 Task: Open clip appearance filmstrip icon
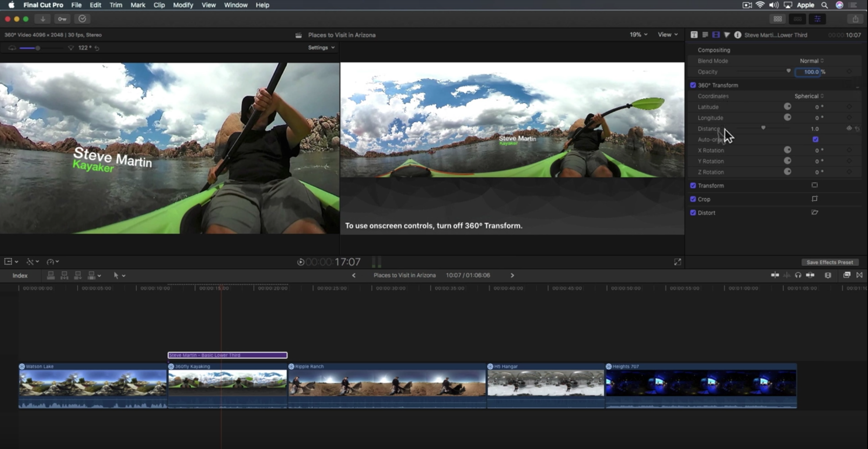pos(828,275)
